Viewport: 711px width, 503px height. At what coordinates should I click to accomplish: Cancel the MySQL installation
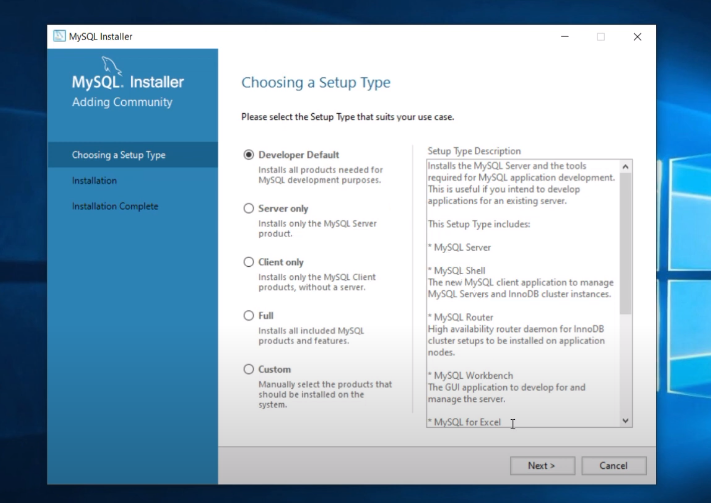click(x=614, y=466)
